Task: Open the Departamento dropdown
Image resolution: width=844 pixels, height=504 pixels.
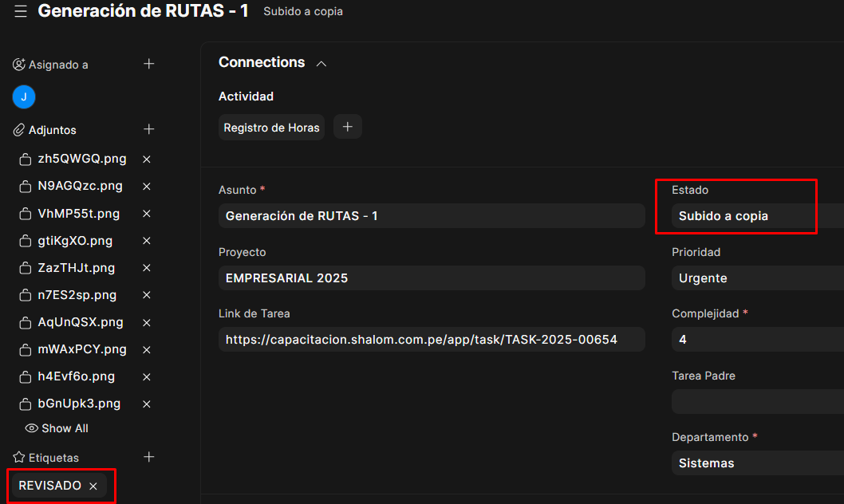Action: pos(758,463)
